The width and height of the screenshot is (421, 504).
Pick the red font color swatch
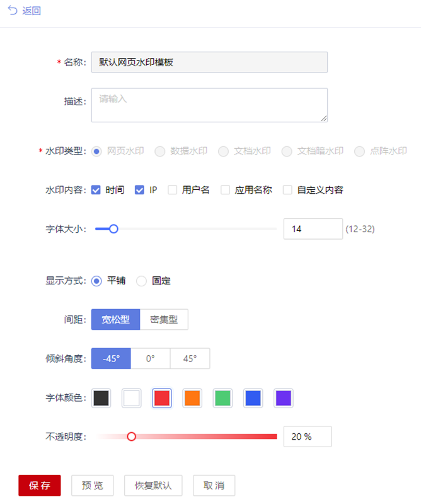(162, 398)
